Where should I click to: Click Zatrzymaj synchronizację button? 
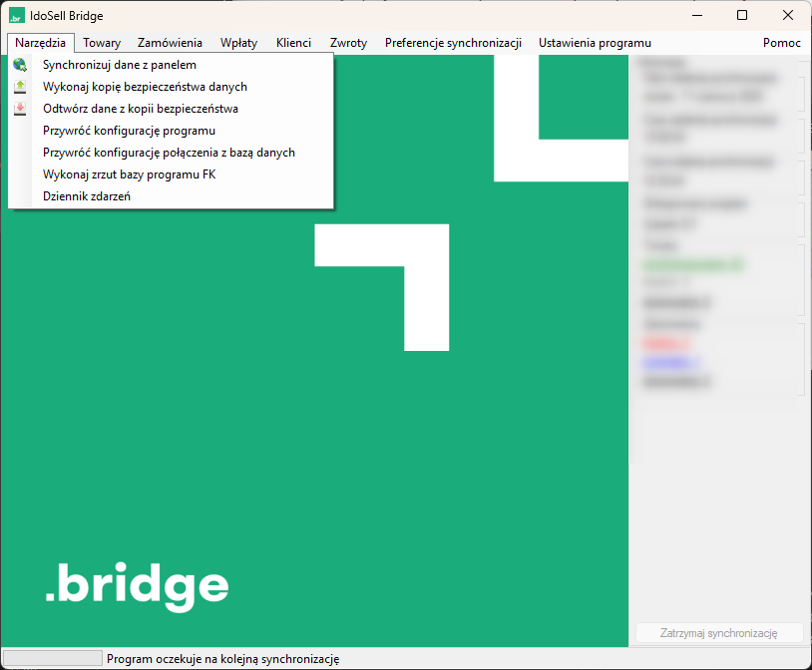point(719,633)
